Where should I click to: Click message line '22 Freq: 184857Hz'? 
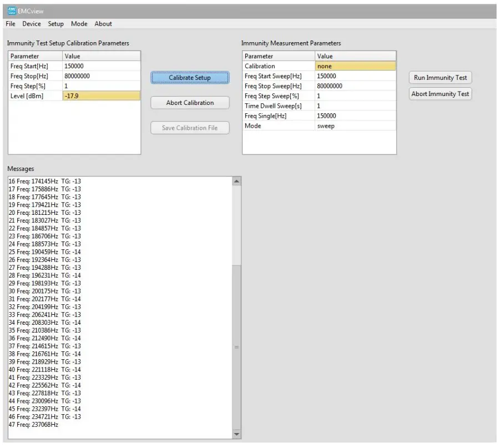coord(45,228)
